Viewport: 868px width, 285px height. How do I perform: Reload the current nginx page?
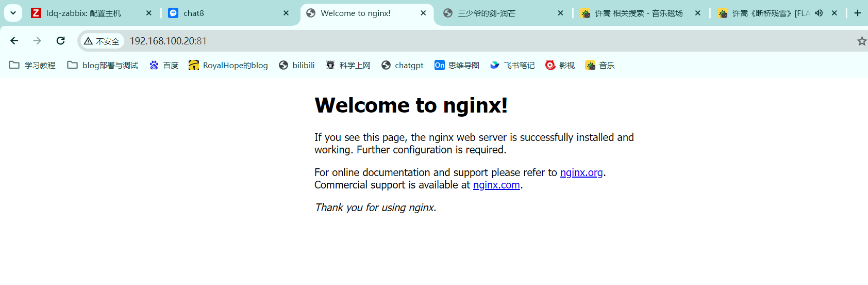pos(60,41)
